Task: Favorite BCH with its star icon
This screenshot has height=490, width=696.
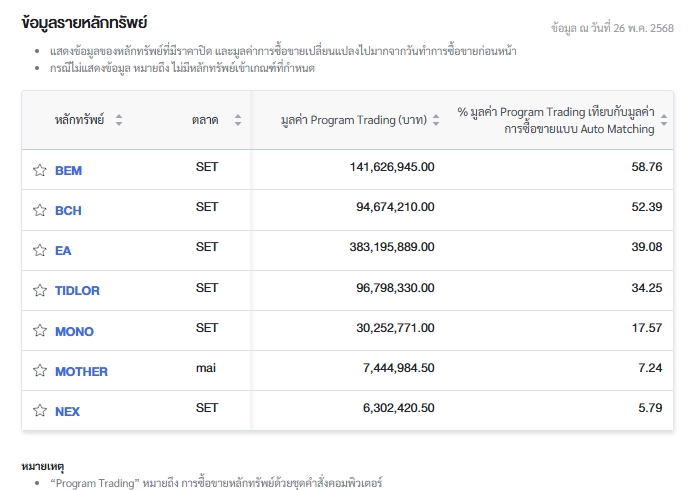Action: tap(40, 210)
